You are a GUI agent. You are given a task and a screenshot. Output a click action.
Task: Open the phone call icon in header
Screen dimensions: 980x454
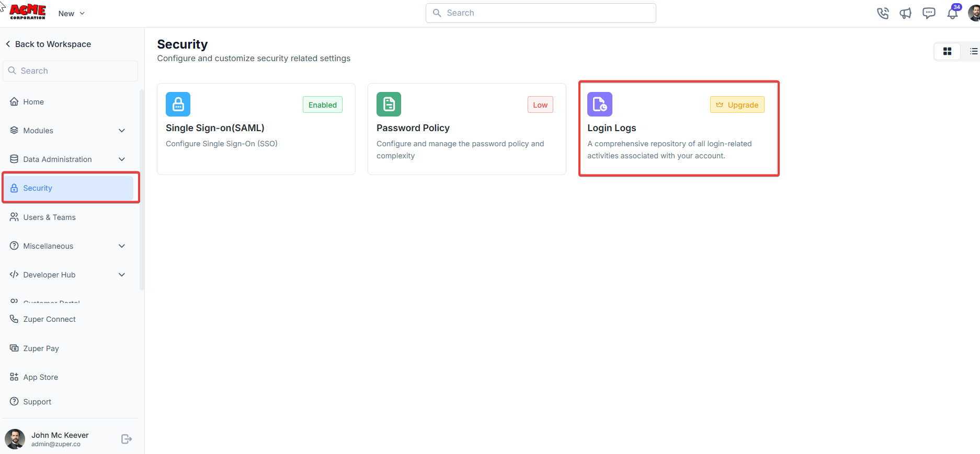click(883, 13)
